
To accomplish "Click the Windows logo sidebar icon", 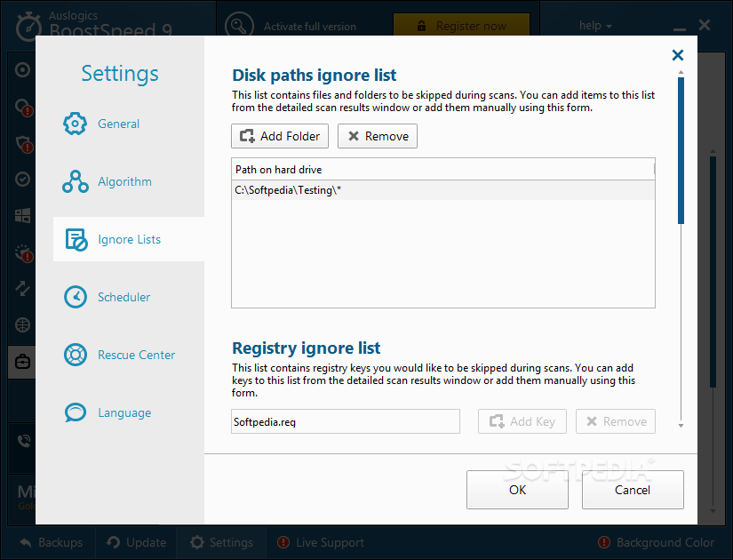I will pyautogui.click(x=22, y=216).
